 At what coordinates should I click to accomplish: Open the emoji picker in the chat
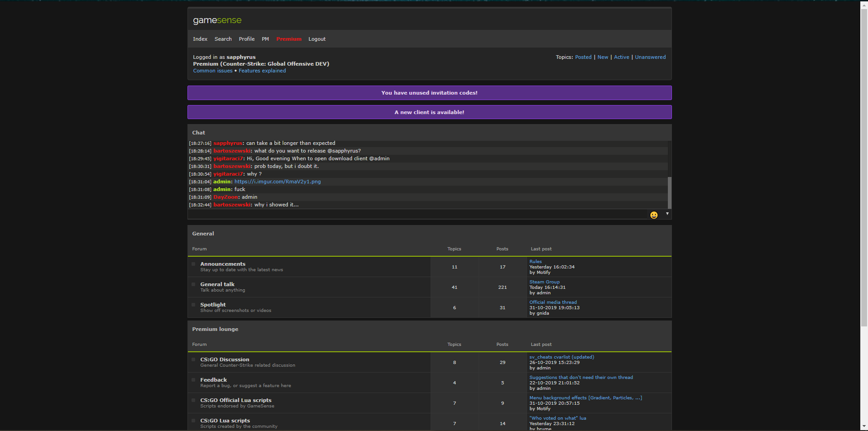pyautogui.click(x=653, y=215)
